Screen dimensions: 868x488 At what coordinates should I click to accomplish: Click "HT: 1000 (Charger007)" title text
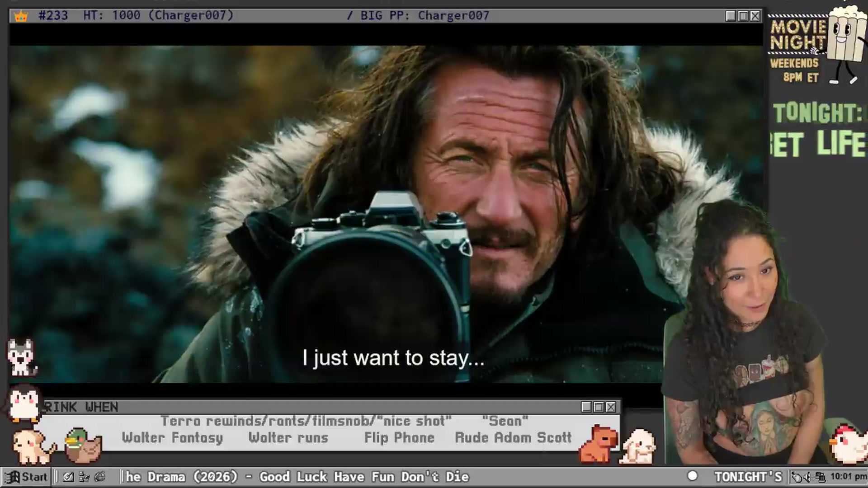tap(158, 15)
